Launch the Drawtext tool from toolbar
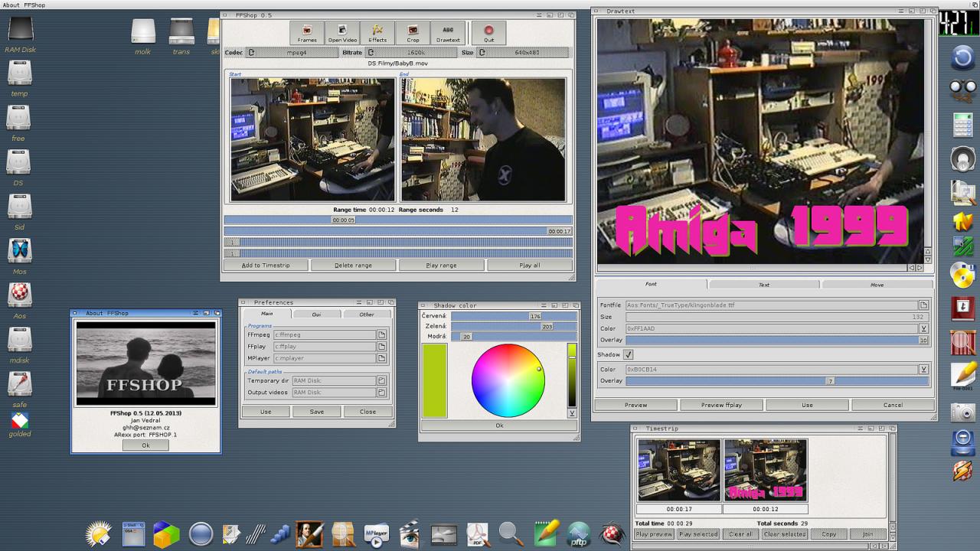The image size is (980, 551). point(448,33)
